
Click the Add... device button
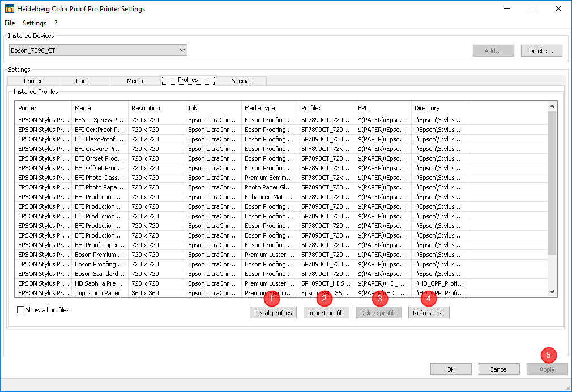coord(493,51)
